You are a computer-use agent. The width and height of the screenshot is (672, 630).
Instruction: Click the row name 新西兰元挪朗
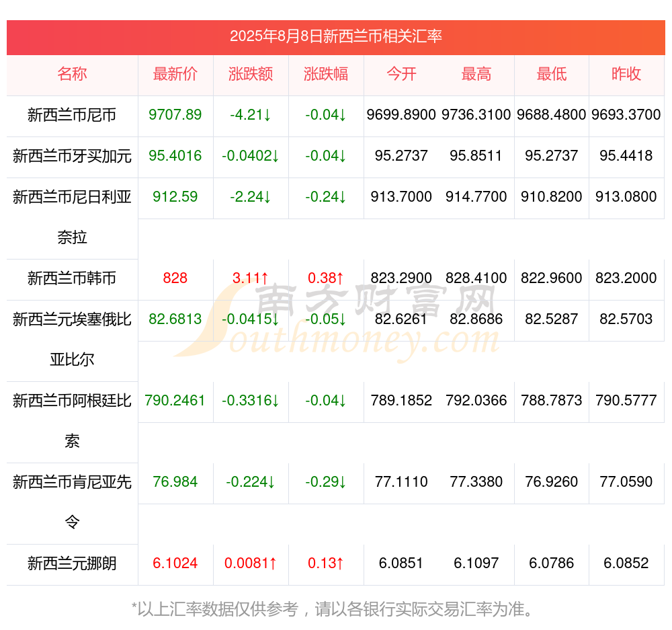pos(72,563)
